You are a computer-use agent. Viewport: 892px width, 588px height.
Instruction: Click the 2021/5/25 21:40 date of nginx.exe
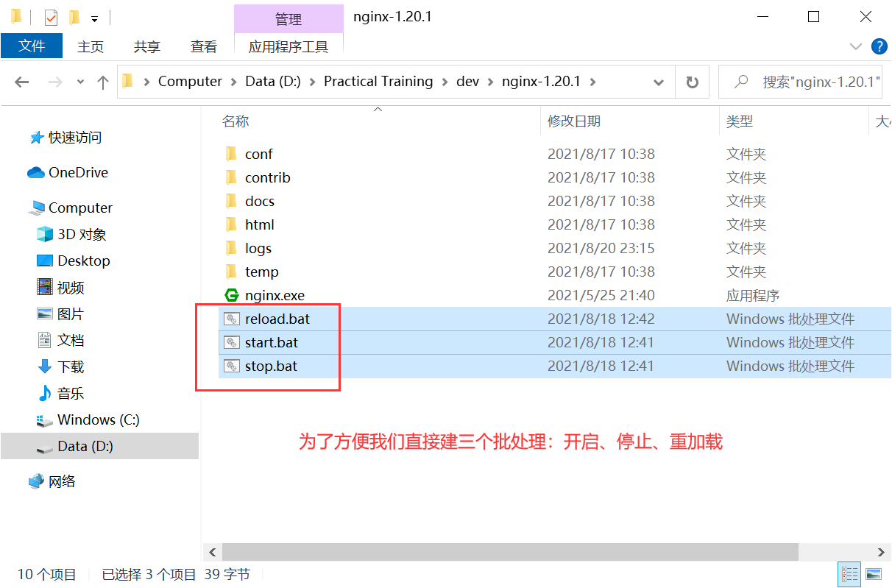pyautogui.click(x=601, y=295)
